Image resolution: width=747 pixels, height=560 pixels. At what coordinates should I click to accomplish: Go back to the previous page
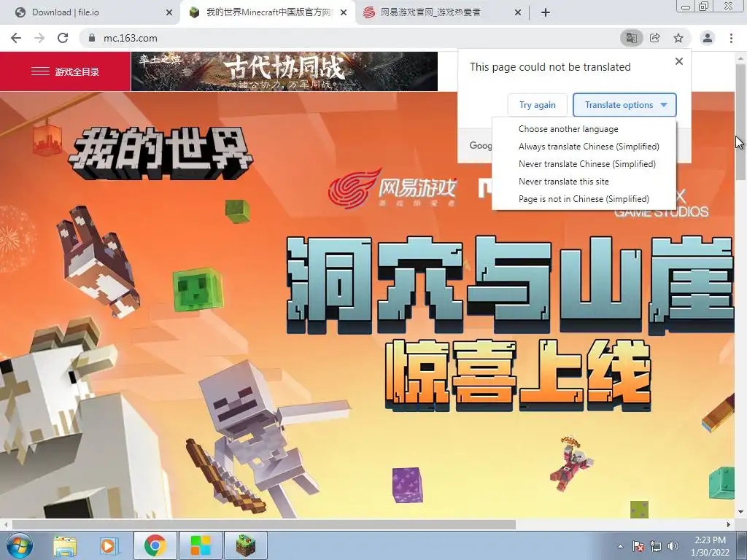point(16,38)
